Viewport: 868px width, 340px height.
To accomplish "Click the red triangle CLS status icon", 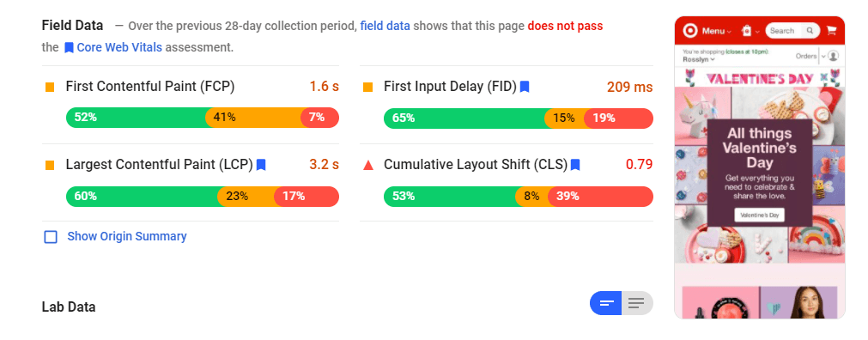I will click(x=368, y=165).
